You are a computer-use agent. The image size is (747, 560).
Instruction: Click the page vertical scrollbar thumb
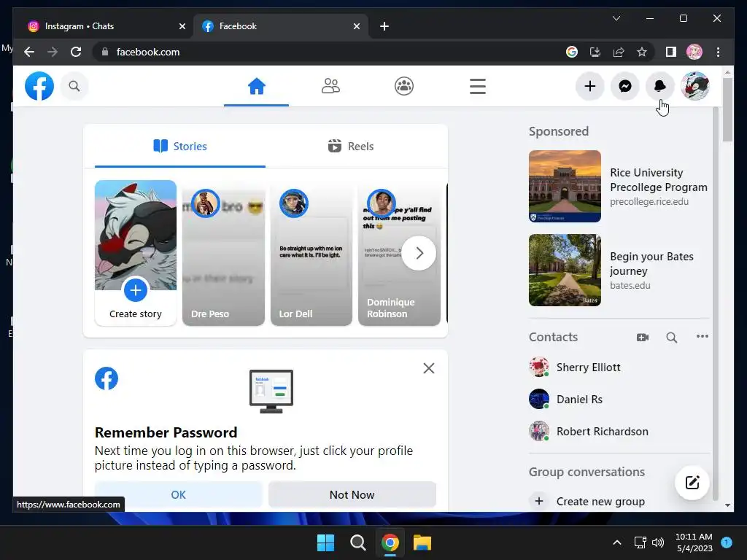tap(727, 109)
